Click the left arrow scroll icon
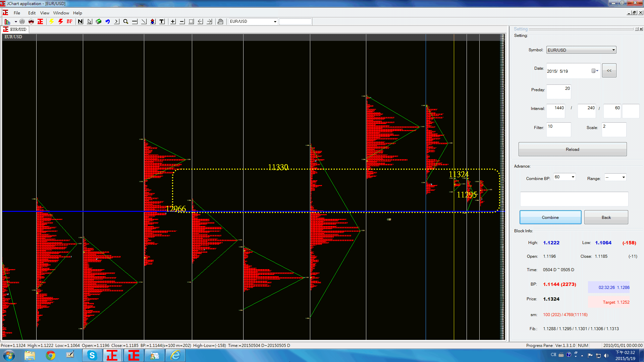This screenshot has height=362, width=644. 200,21
